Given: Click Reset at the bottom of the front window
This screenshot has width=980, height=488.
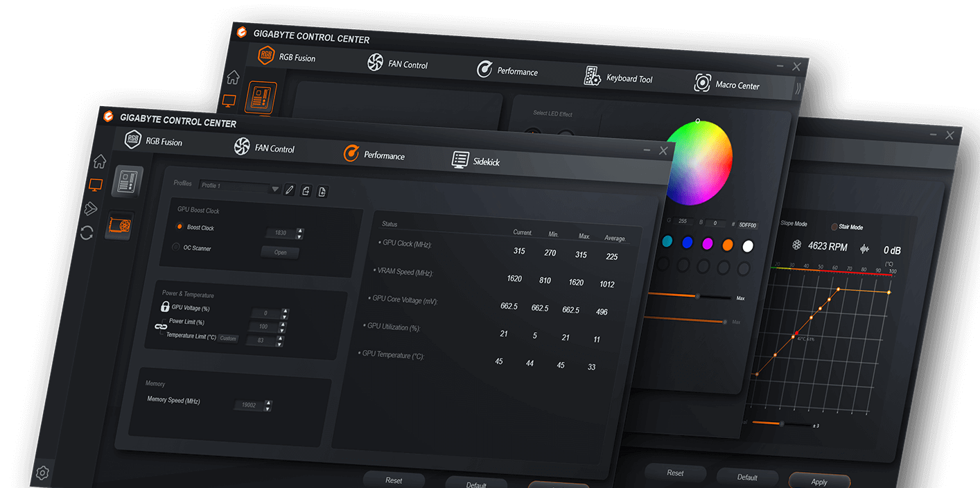Looking at the screenshot, I should tap(394, 480).
